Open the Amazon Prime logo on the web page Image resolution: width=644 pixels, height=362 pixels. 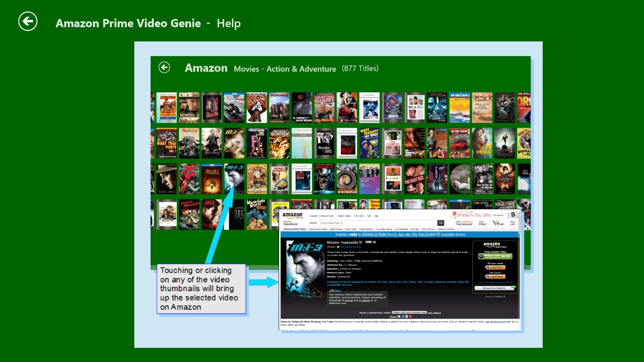point(293,216)
